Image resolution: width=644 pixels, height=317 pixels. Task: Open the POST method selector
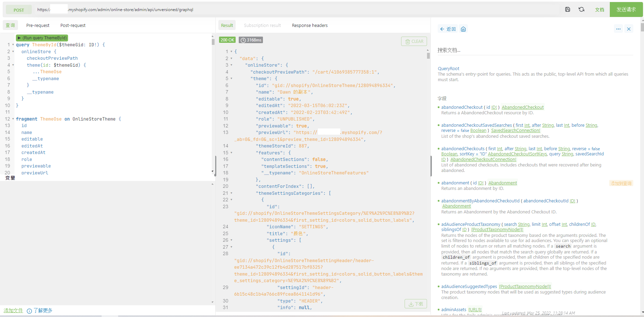19,10
